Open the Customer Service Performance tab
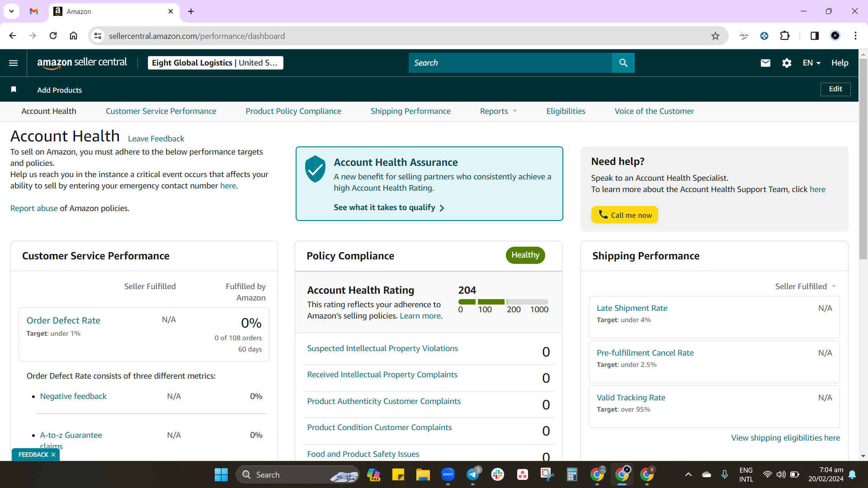The width and height of the screenshot is (868, 488). 161,111
